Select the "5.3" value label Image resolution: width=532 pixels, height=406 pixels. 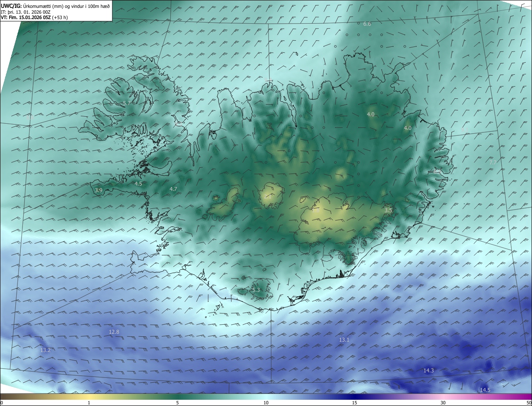(x=256, y=290)
